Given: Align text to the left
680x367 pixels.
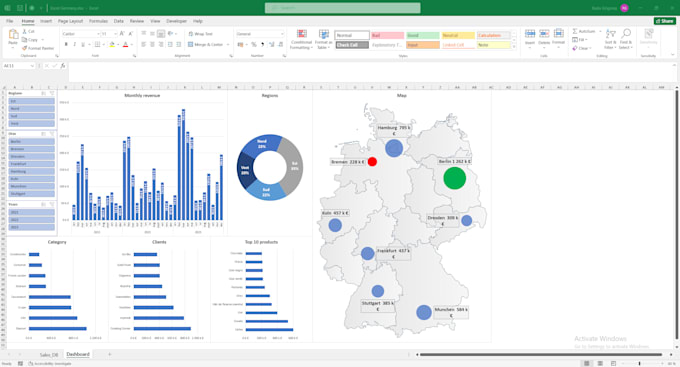Looking at the screenshot, I should pyautogui.click(x=144, y=44).
